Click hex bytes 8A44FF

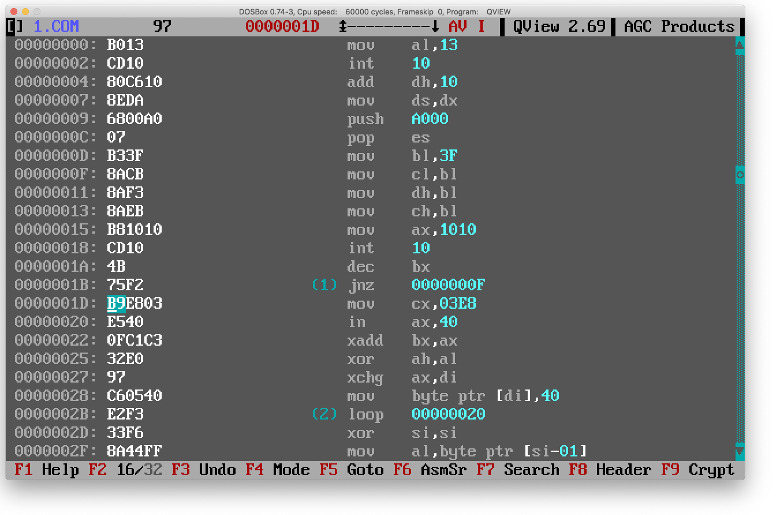pyautogui.click(x=134, y=451)
